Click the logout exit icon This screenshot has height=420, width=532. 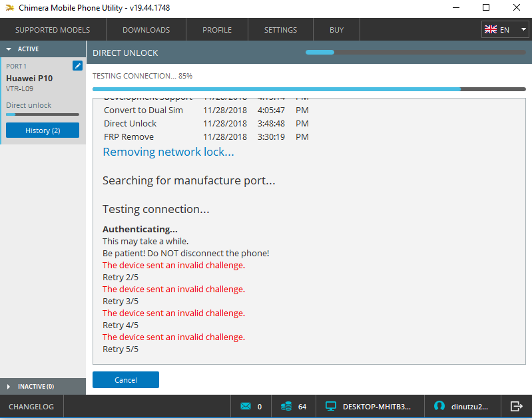coord(517,406)
